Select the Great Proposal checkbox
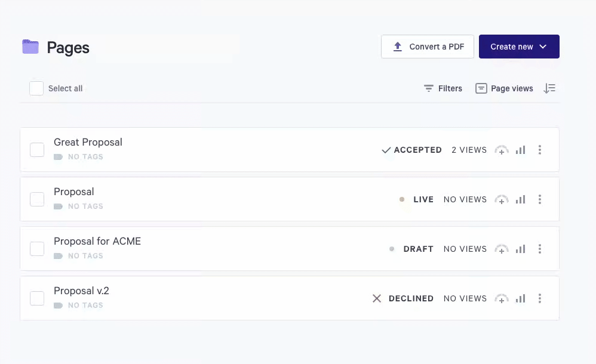This screenshot has height=364, width=596. (37, 150)
